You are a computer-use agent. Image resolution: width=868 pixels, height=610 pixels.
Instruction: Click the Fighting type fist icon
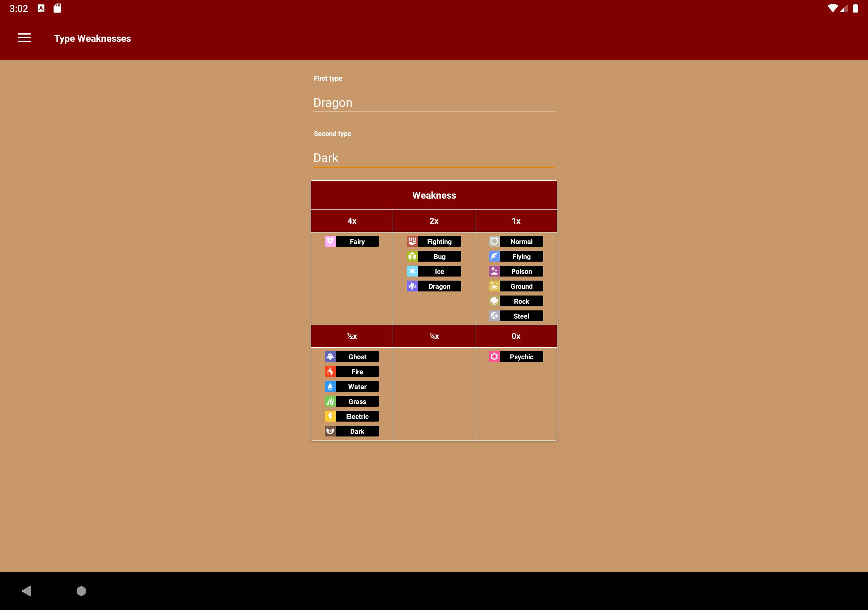click(x=412, y=242)
